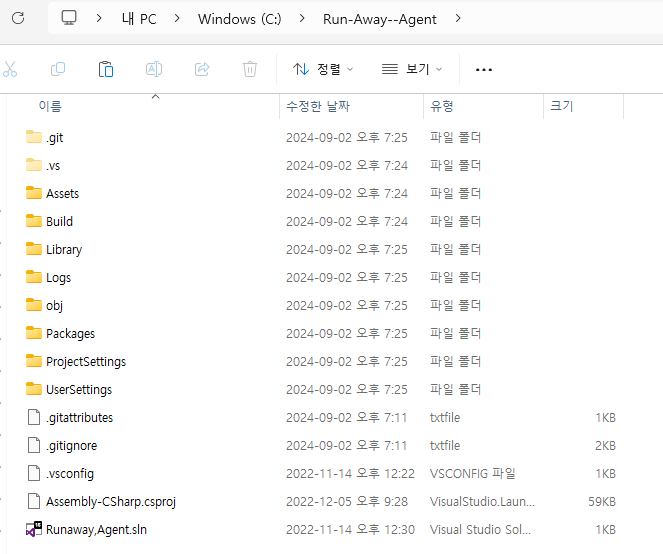
Task: Click the Delete trash icon
Action: pos(250,69)
